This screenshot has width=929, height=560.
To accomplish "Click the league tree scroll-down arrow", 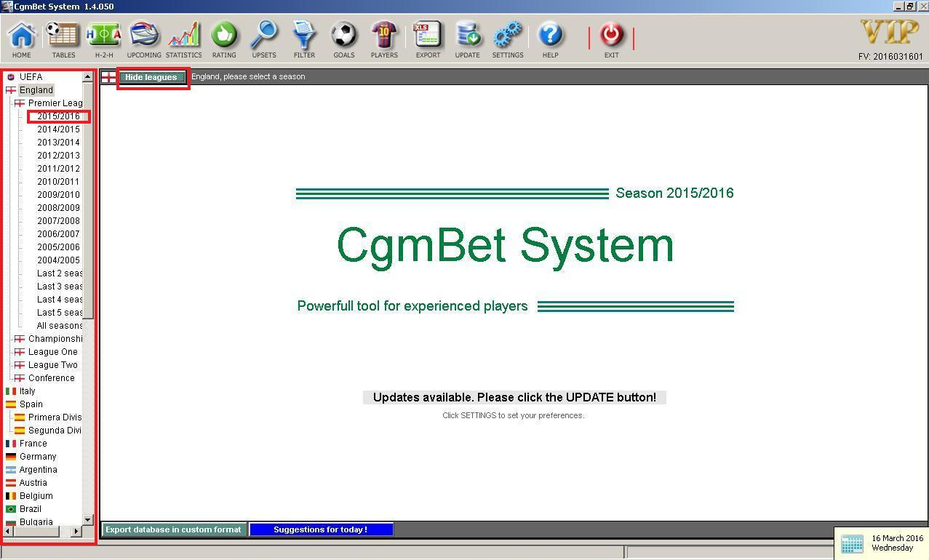I will (x=88, y=520).
